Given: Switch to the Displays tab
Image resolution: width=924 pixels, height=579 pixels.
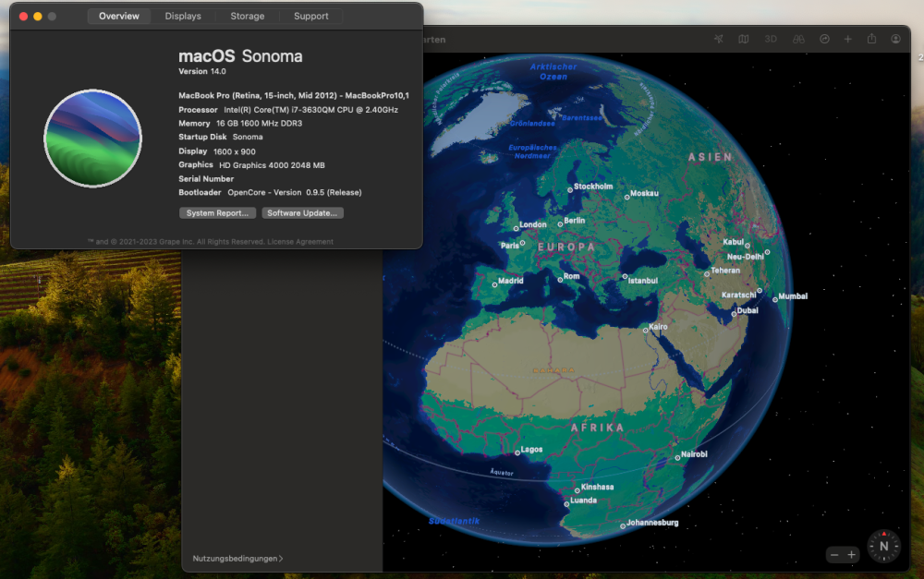Looking at the screenshot, I should [x=183, y=16].
